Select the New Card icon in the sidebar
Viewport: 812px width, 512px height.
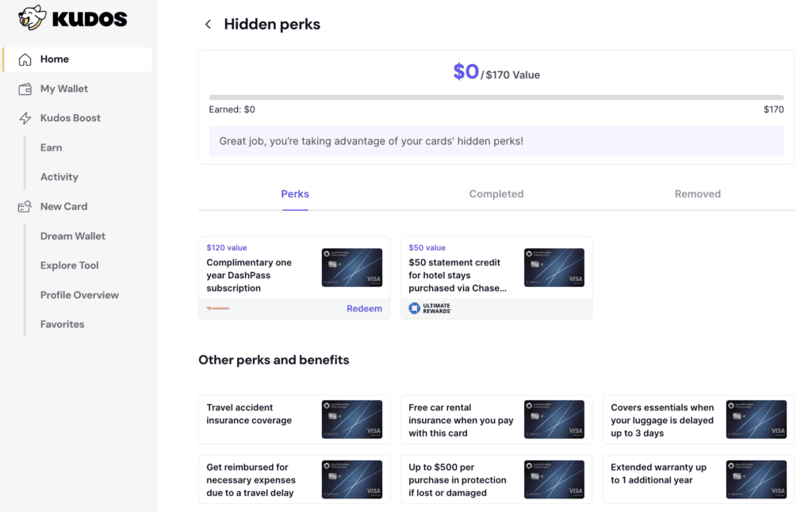point(24,206)
